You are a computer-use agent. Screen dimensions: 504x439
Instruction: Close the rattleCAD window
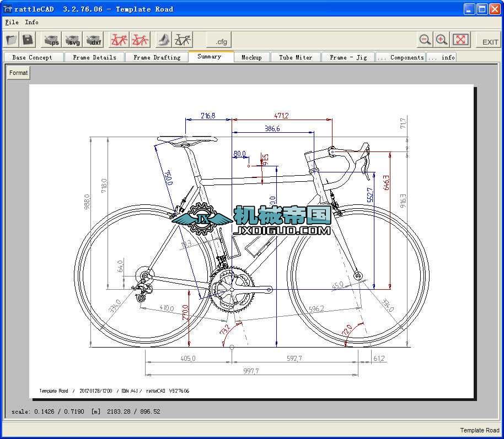[x=495, y=9]
